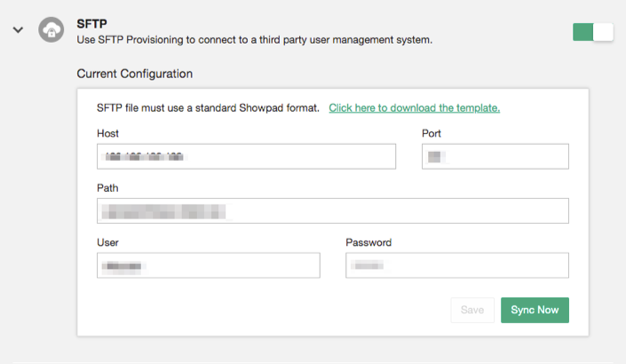This screenshot has width=626, height=364.
Task: Open the download template link
Action: pyautogui.click(x=414, y=107)
